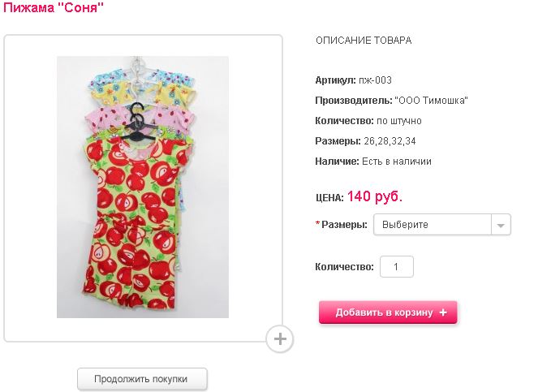The height and width of the screenshot is (392, 551).
Task: Click the 'Продолжить покупки' button
Action: (142, 378)
